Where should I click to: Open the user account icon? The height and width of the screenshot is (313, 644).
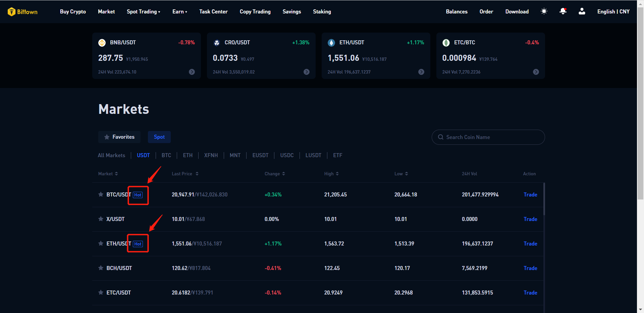[x=582, y=11]
